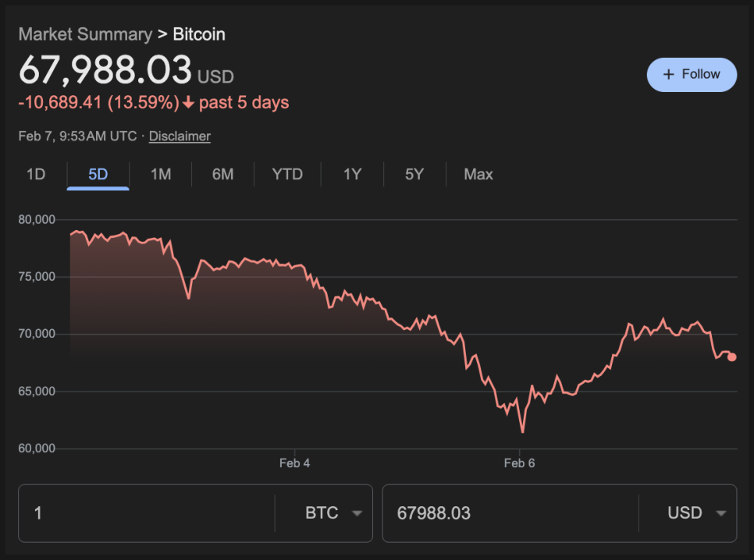Viewport: 754px width, 560px height.
Task: Click the USD amount field showing 67988.03
Action: click(507, 513)
